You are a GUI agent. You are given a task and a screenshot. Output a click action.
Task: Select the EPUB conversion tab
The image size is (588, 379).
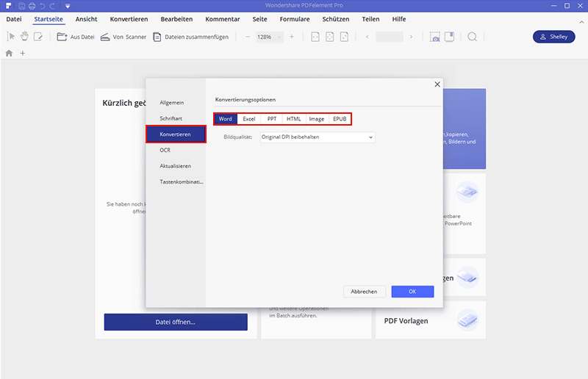(340, 118)
